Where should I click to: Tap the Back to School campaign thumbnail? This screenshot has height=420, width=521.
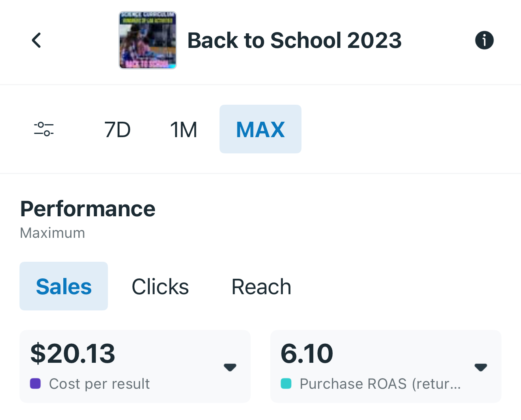tap(148, 40)
